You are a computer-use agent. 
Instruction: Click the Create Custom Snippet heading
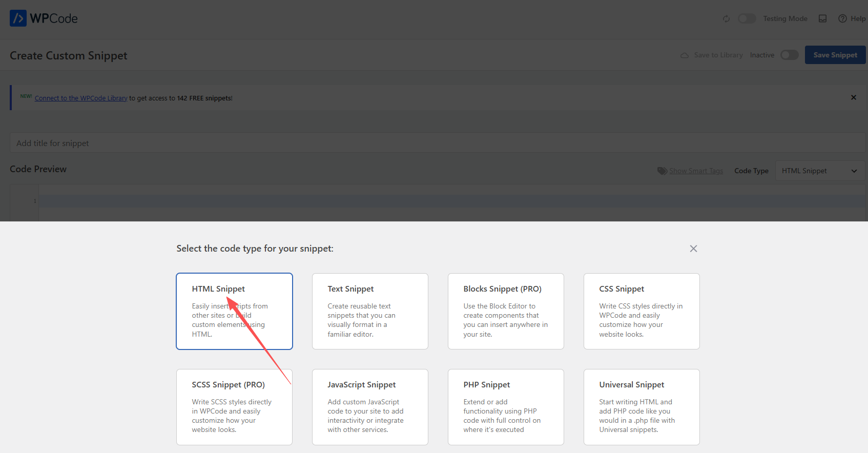[69, 55]
